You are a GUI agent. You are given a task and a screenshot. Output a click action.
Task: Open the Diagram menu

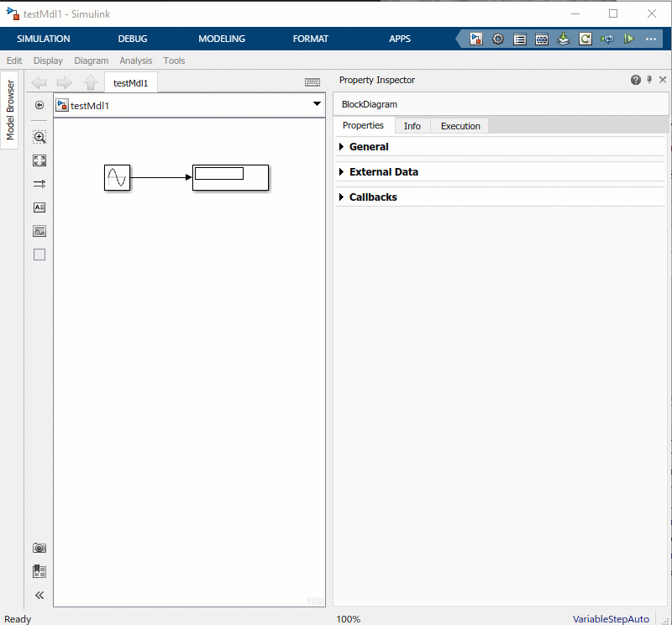tap(91, 60)
